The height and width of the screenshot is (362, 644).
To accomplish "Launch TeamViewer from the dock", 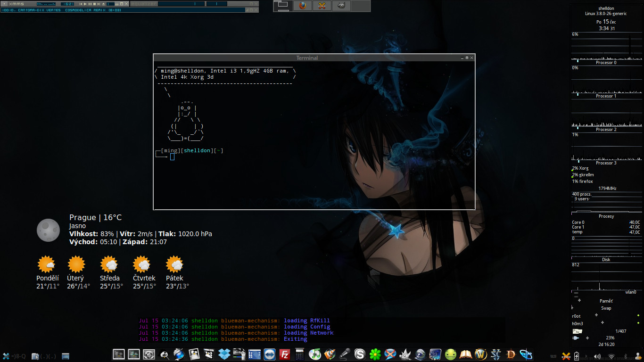I will tap(269, 354).
